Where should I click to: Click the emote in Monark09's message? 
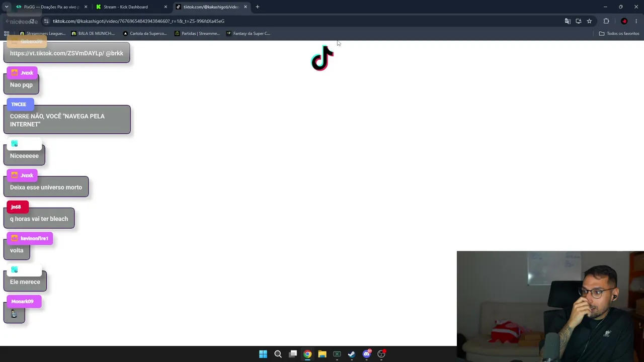[14, 314]
